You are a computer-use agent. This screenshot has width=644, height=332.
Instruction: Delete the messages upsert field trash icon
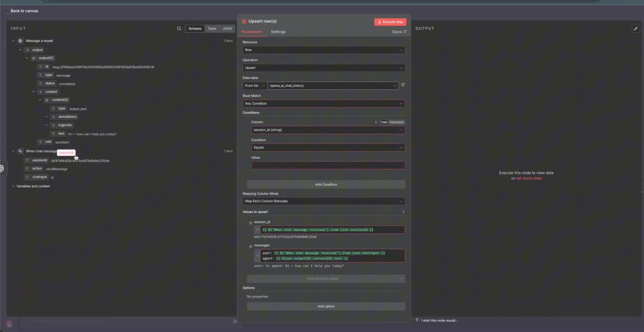(251, 246)
